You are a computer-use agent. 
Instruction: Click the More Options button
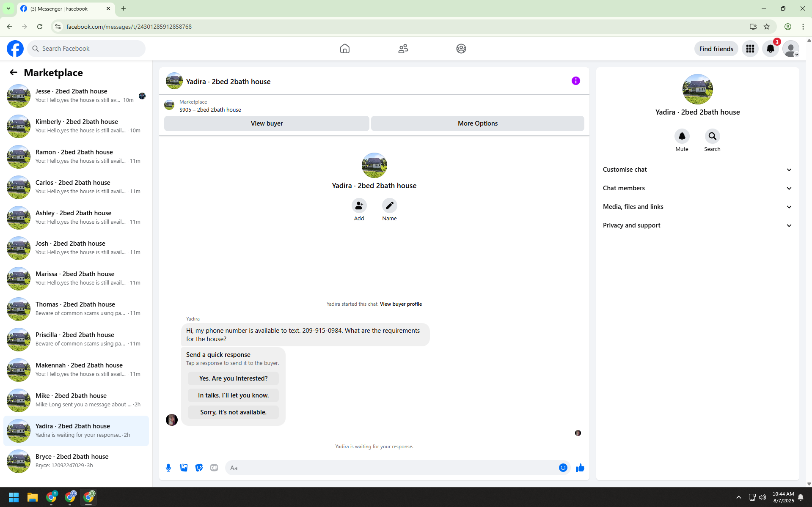pyautogui.click(x=478, y=123)
